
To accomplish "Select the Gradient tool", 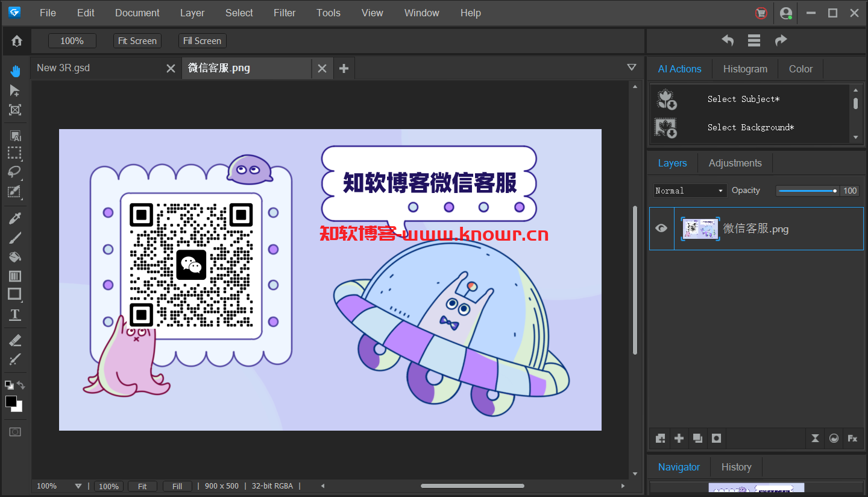I will coord(15,276).
